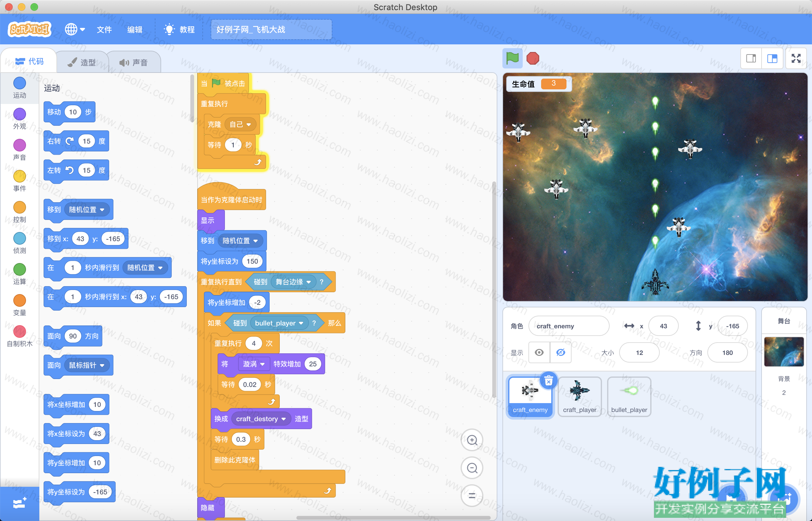The width and height of the screenshot is (812, 521).
Task: Edit the project title field
Action: pyautogui.click(x=271, y=29)
